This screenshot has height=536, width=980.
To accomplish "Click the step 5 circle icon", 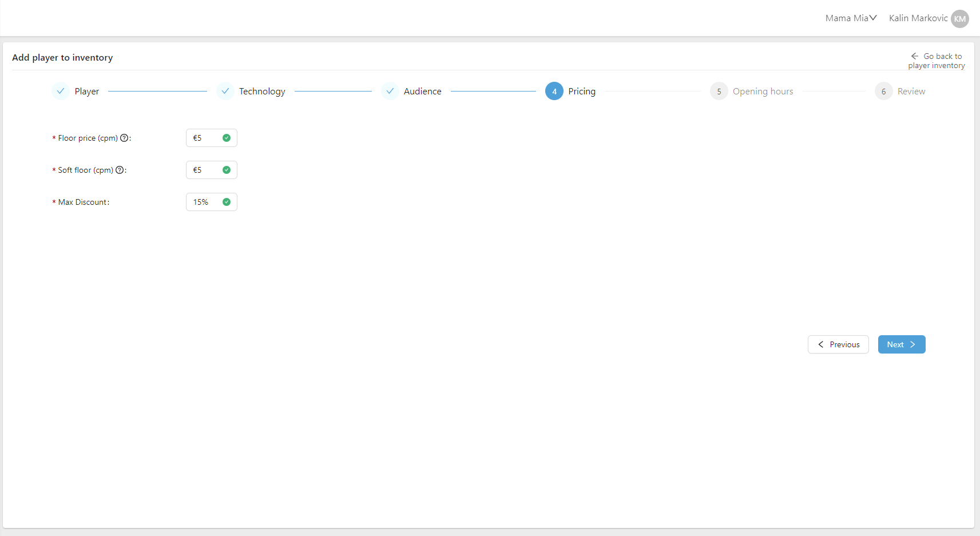I will coord(719,92).
